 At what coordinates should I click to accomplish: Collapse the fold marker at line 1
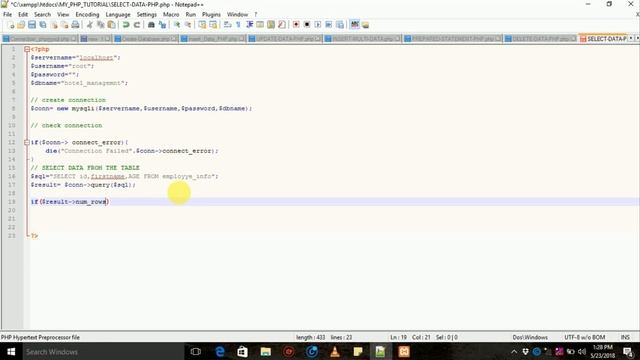pyautogui.click(x=27, y=49)
